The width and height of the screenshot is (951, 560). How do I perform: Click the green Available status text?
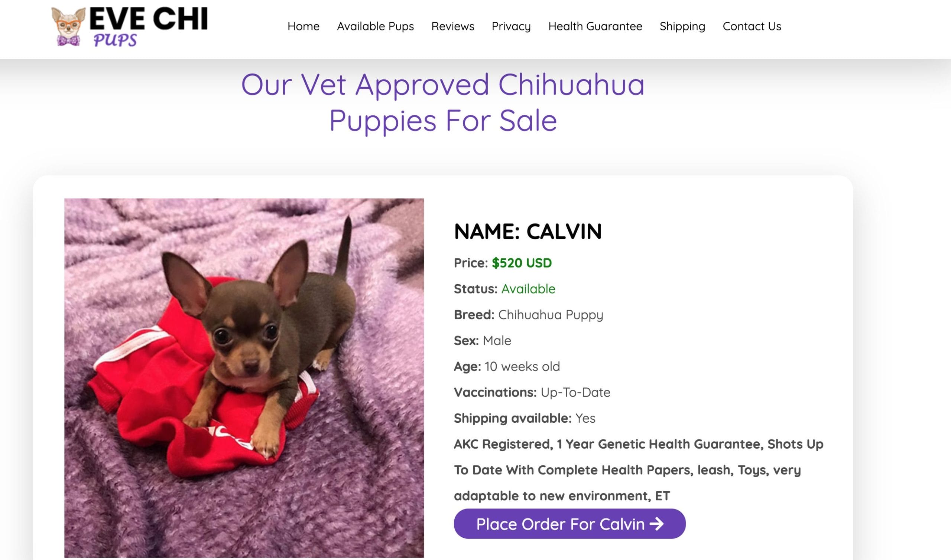click(528, 289)
